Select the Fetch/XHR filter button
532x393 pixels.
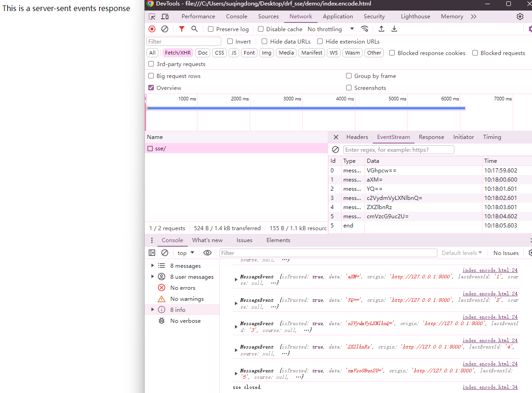(x=178, y=53)
